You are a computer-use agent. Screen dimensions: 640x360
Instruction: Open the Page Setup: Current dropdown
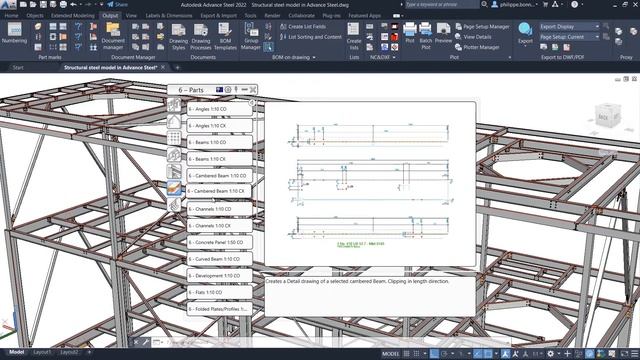coord(570,37)
